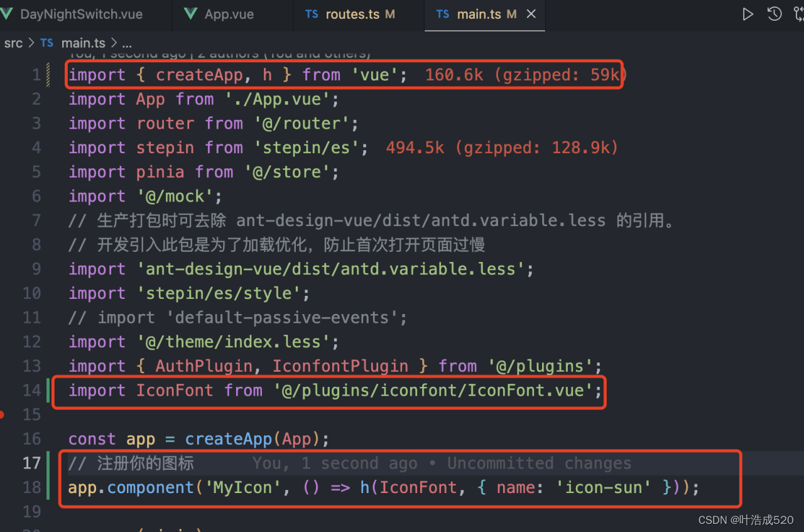Click the 'antd.variable.less' import on line 9
The image size is (804, 532).
click(x=330, y=269)
